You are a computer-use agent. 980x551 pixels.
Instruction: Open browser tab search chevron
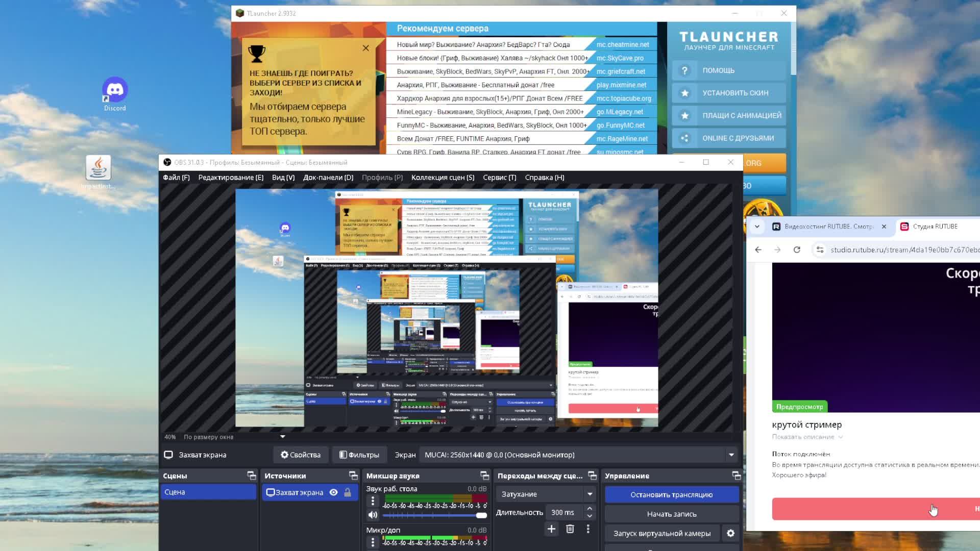757,227
